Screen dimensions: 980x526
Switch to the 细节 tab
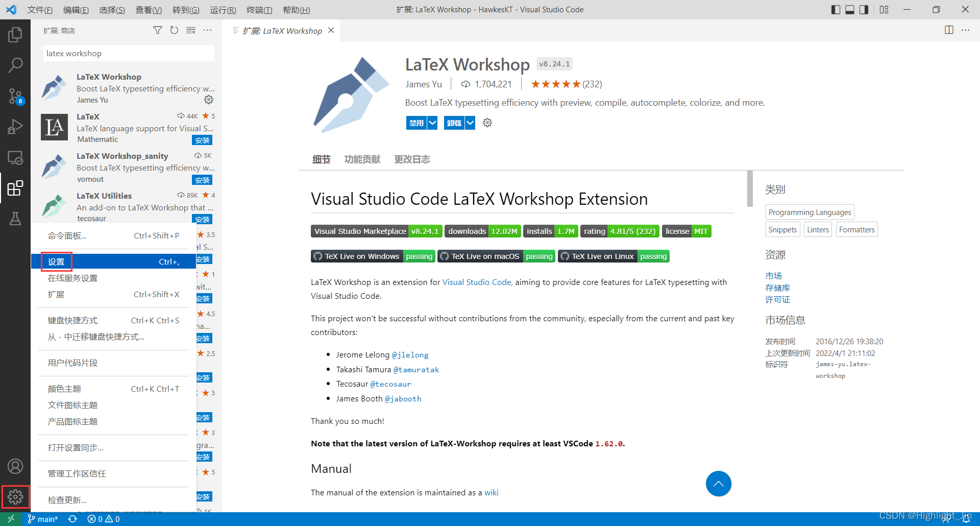pos(321,159)
